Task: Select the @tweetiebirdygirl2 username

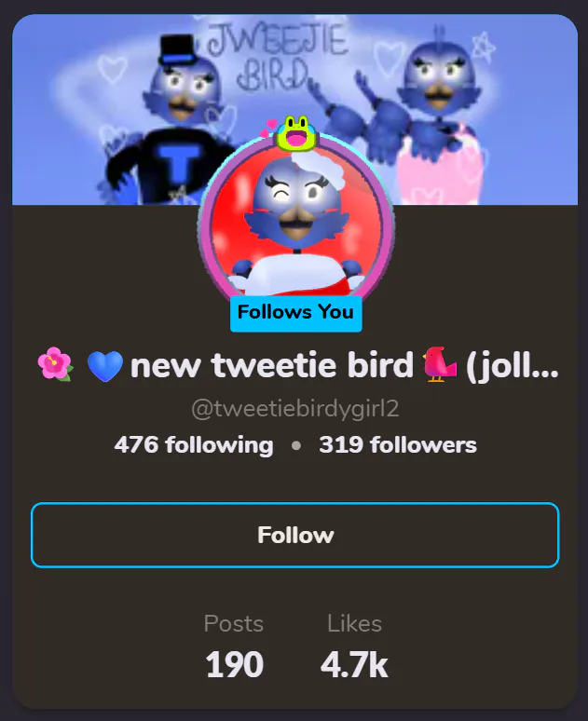Action: click(x=294, y=408)
